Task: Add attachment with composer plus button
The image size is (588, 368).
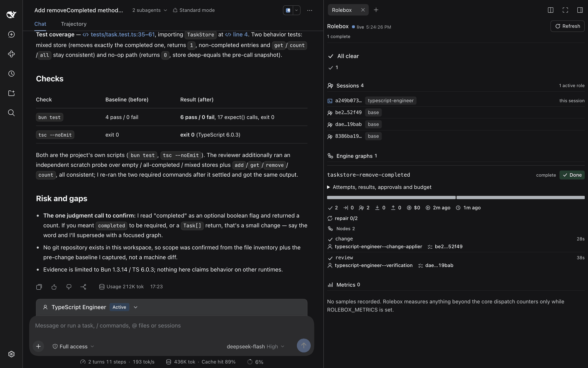Action: (38, 346)
